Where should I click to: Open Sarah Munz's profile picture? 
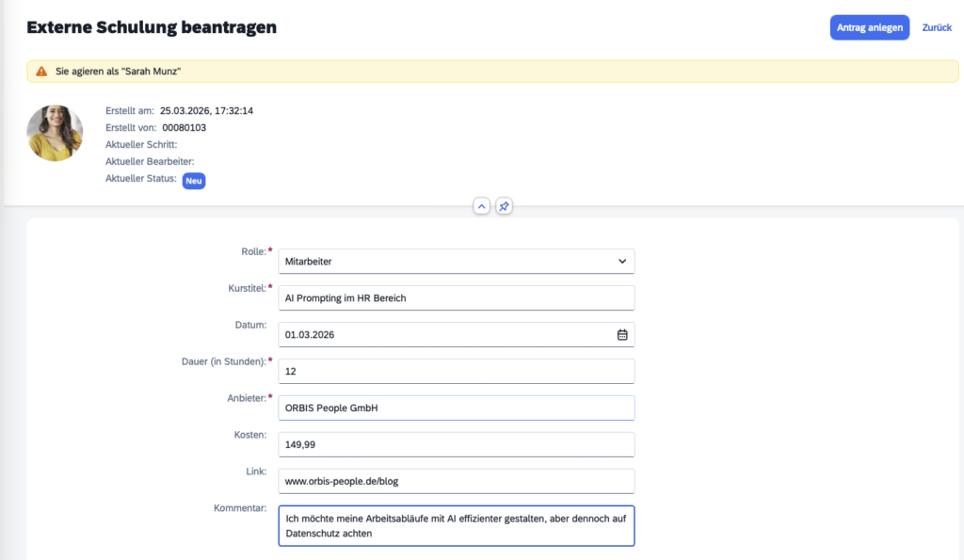click(55, 133)
